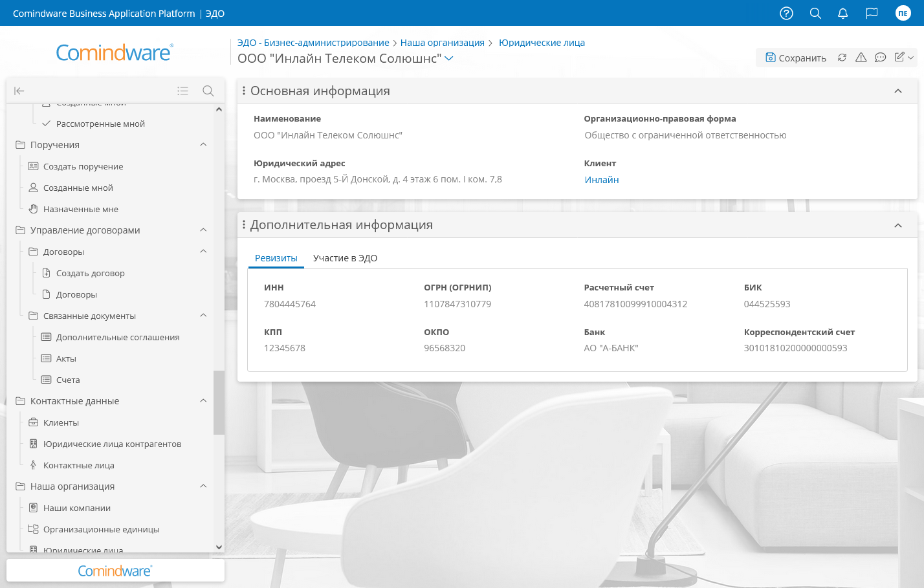Click the icon beside Наши компании

point(33,508)
